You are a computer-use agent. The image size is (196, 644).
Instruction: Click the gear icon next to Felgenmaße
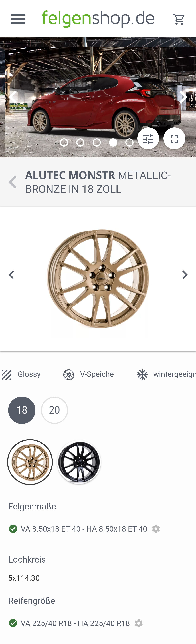156,529
